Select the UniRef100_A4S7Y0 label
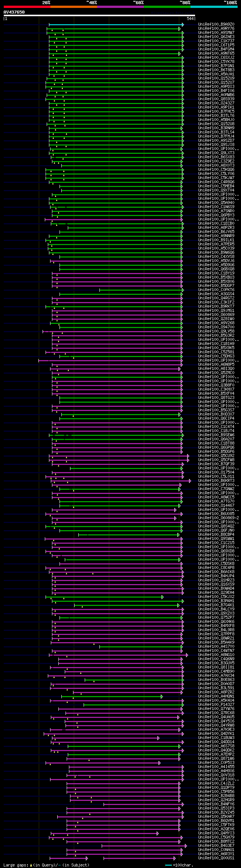Screen dimensions: 241x868 (216, 647)
